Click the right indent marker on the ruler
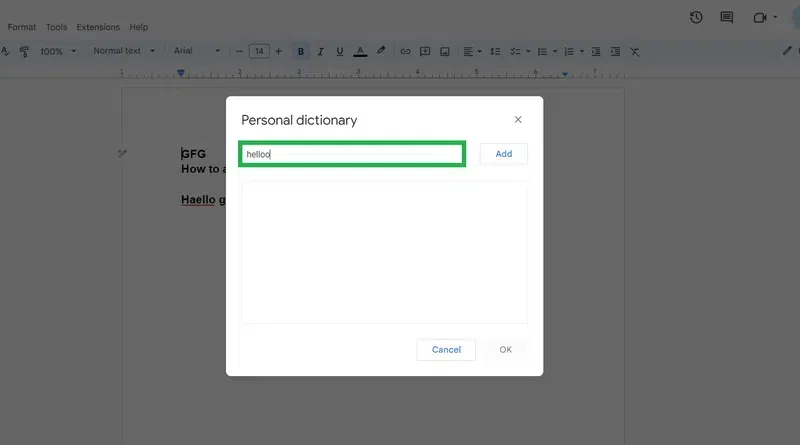 click(x=565, y=74)
